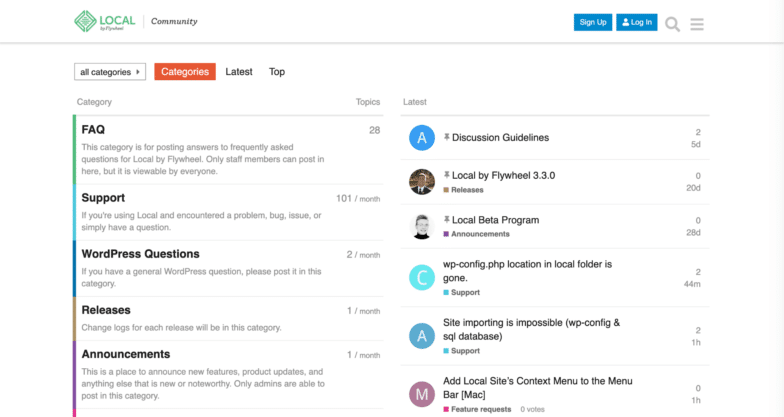Screen dimensions: 784x417
Task: Expand the 'all categories' dropdown
Action: (x=110, y=72)
